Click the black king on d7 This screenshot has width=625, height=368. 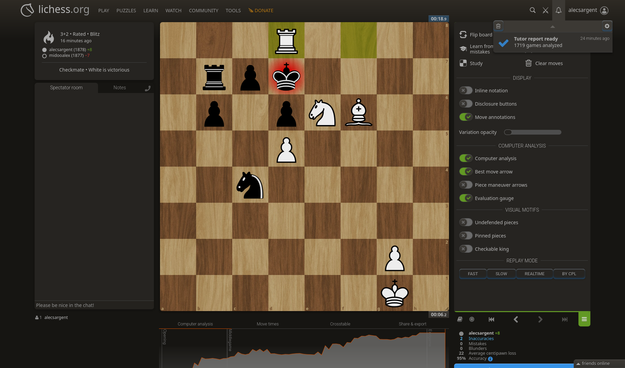286,77
